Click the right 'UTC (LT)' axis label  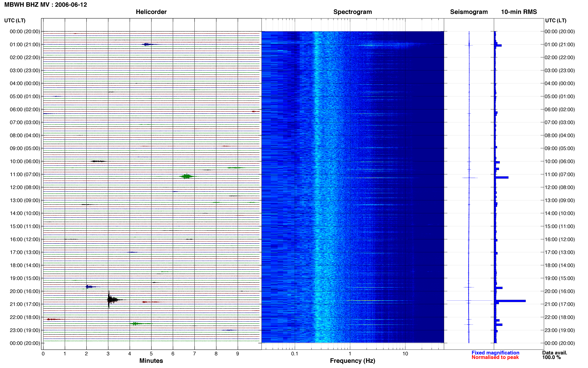pyautogui.click(x=556, y=20)
